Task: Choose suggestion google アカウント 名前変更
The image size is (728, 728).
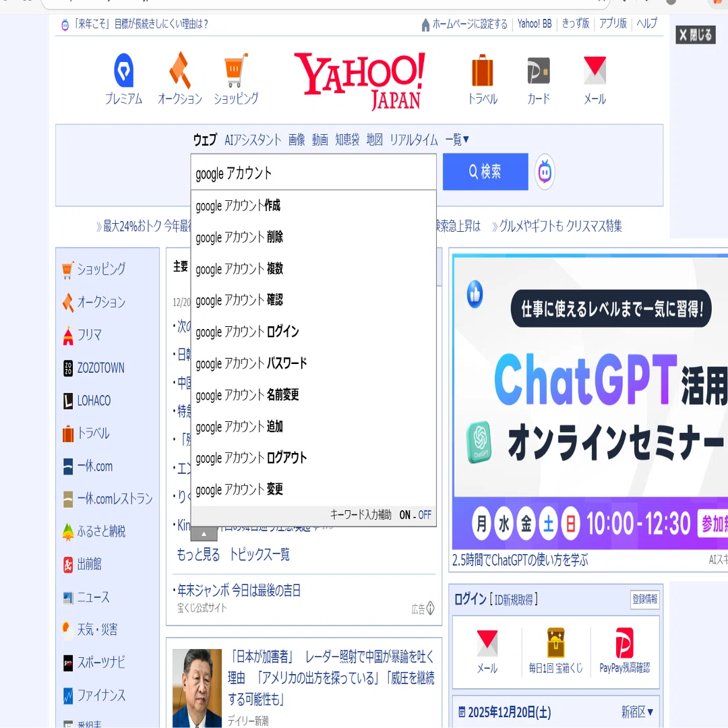Action: (313, 395)
